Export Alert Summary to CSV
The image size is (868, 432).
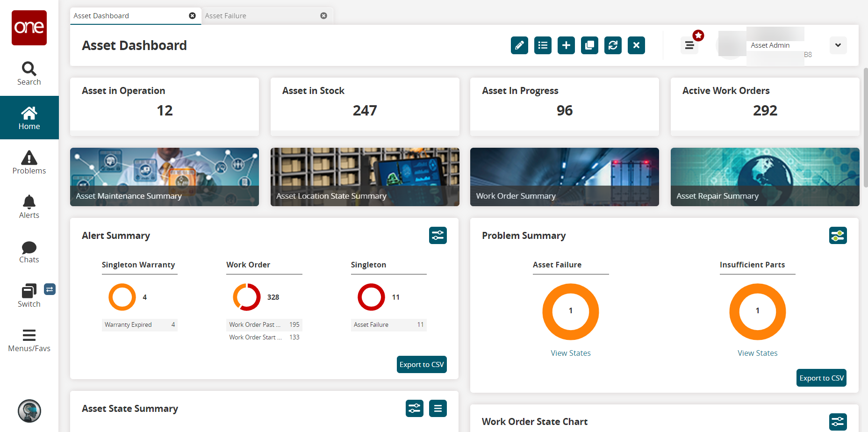(x=421, y=364)
